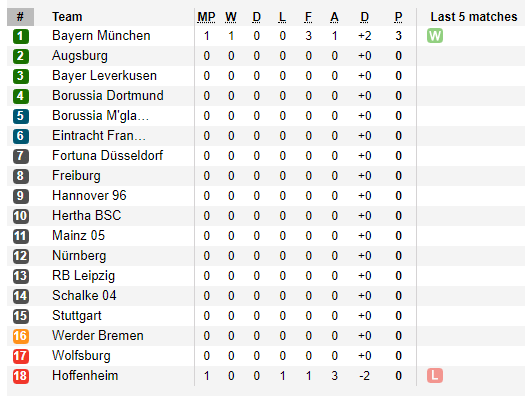Click the Last 5 matches header

pyautogui.click(x=474, y=17)
